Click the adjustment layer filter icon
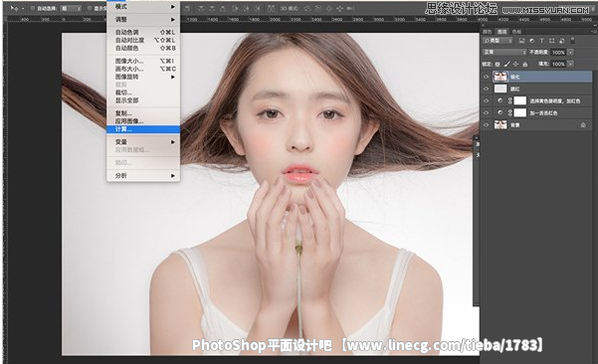Viewport: 598px width, 364px height. coord(531,41)
